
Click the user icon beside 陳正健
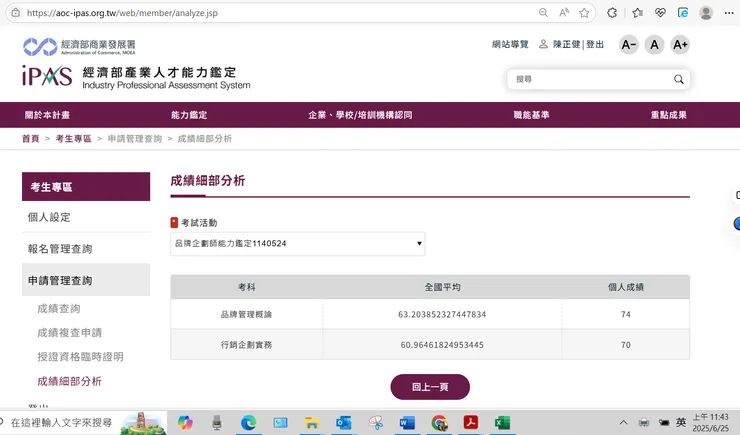(543, 44)
